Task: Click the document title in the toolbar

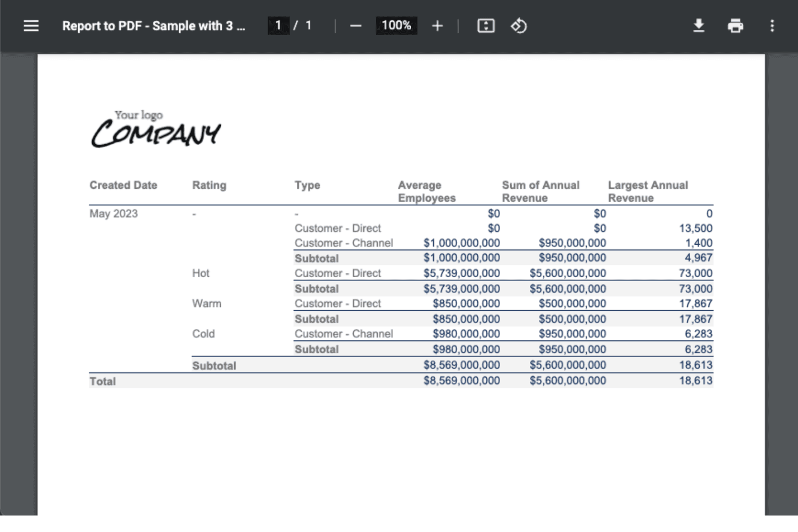Action: [154, 26]
